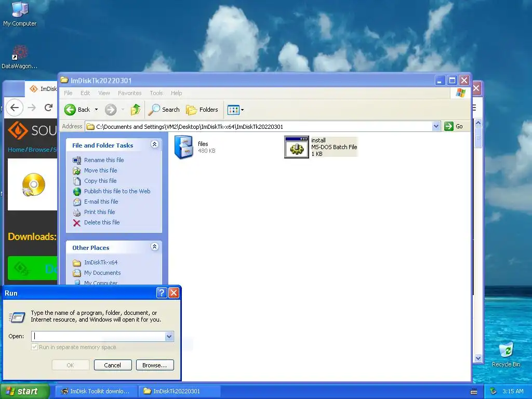Open the DataWagon desktop shortcut

[19, 57]
